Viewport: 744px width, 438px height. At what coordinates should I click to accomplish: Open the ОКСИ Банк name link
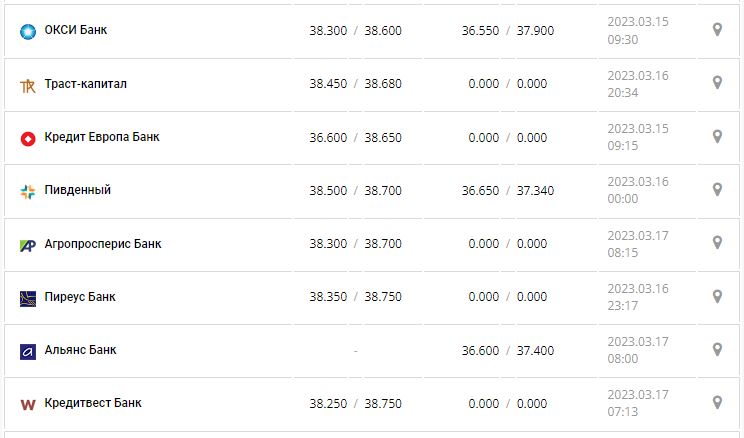tap(76, 30)
